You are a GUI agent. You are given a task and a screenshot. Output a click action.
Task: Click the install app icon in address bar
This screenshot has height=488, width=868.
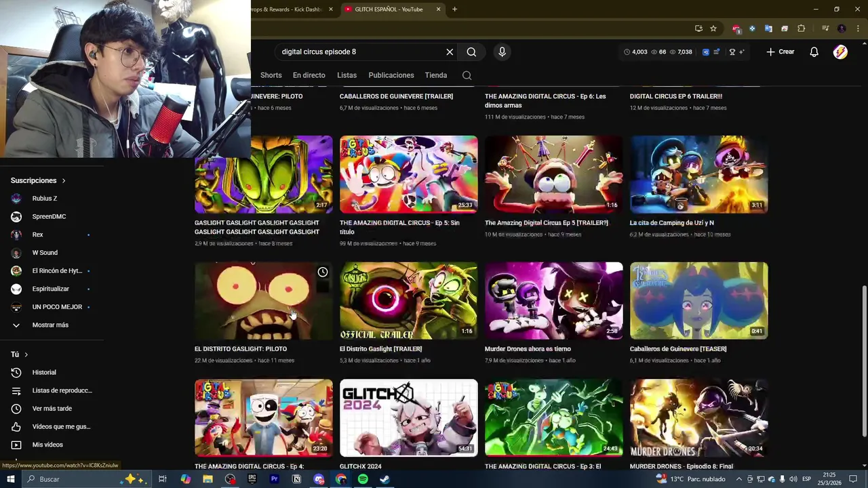click(698, 28)
